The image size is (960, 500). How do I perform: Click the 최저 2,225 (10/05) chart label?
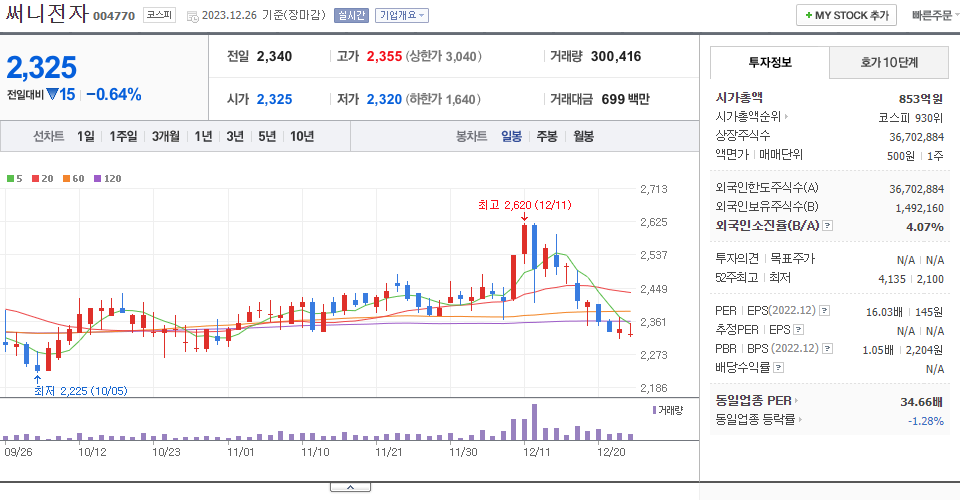click(81, 391)
